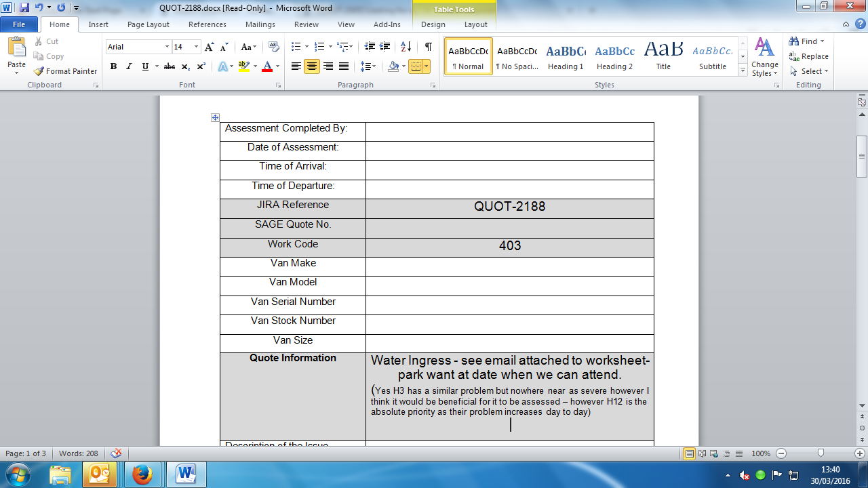Toggle strikethrough formatting
The image size is (868, 488).
coord(170,66)
